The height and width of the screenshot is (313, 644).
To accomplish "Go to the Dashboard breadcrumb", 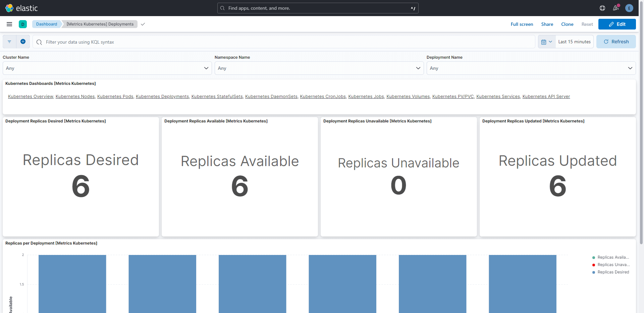I will (47, 24).
